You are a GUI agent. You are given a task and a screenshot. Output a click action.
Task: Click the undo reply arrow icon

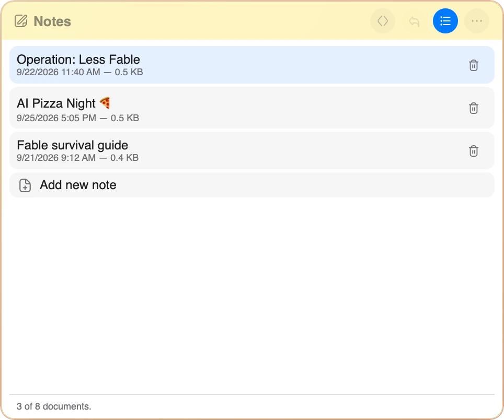[414, 21]
